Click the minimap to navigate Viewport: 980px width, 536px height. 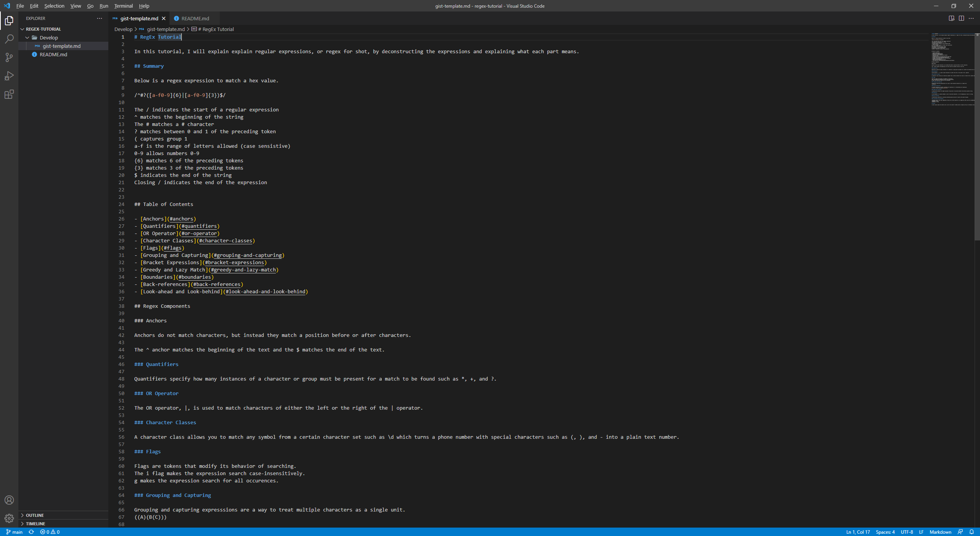[x=953, y=69]
